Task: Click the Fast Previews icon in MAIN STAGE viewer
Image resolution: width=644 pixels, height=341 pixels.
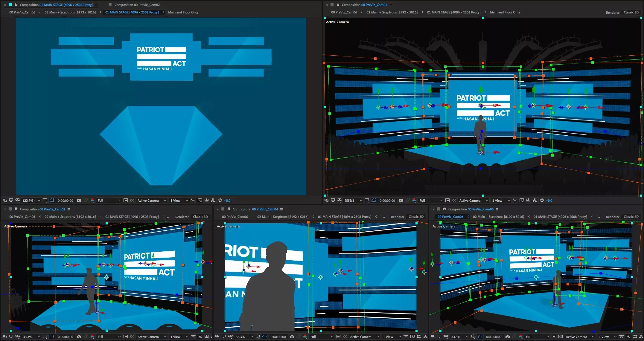Action: (x=200, y=201)
